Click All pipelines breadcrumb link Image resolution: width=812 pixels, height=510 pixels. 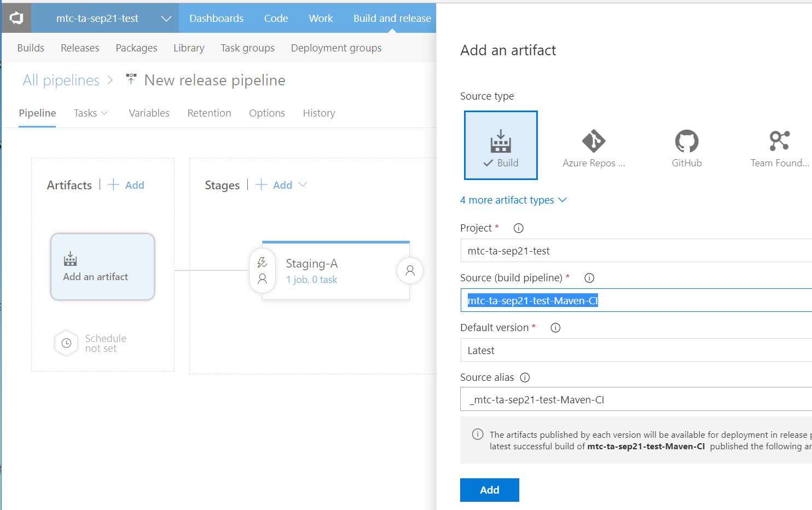click(x=61, y=80)
